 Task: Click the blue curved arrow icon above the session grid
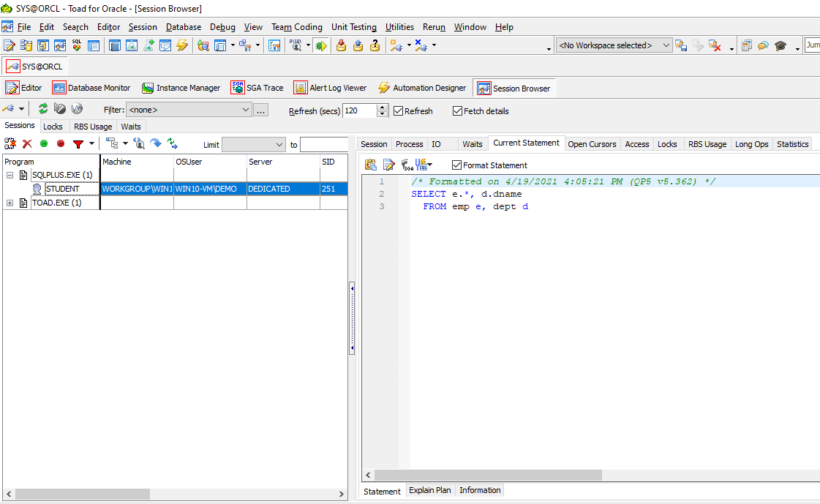pyautogui.click(x=155, y=143)
